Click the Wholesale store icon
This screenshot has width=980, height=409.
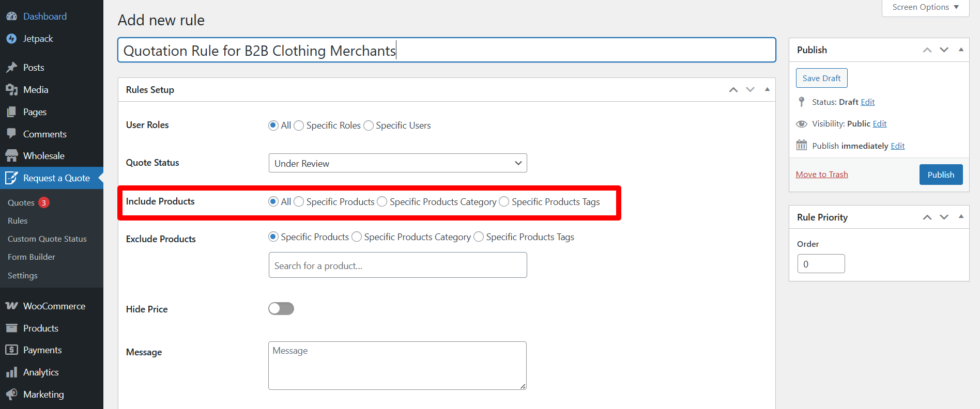coord(11,156)
